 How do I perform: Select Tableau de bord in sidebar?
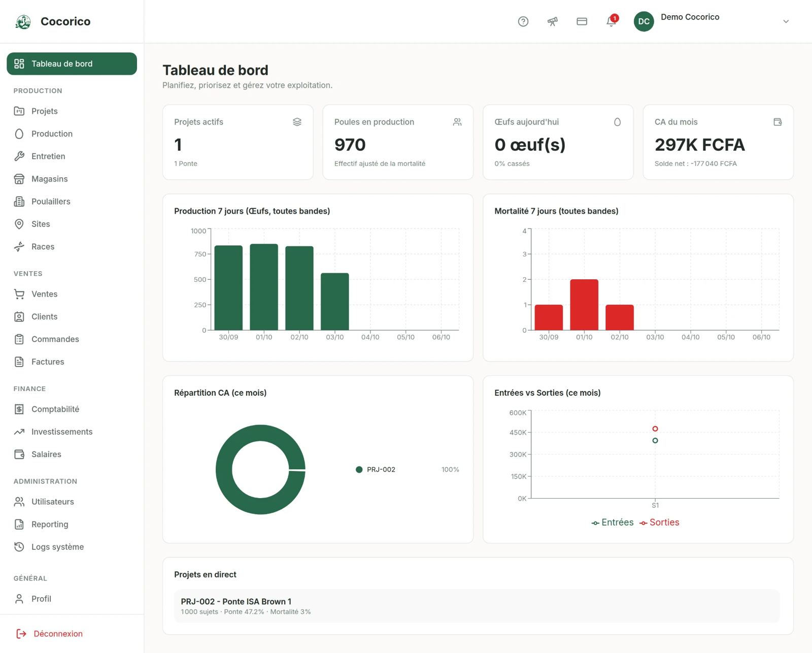(72, 63)
